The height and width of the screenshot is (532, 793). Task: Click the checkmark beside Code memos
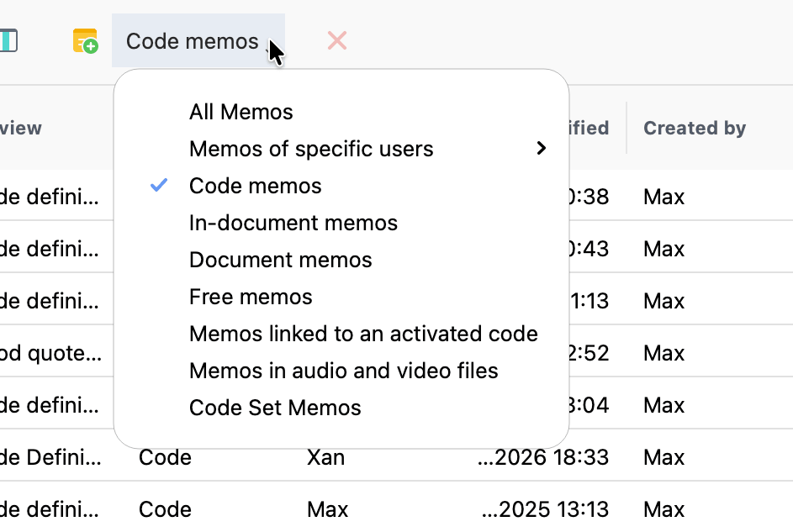click(158, 185)
